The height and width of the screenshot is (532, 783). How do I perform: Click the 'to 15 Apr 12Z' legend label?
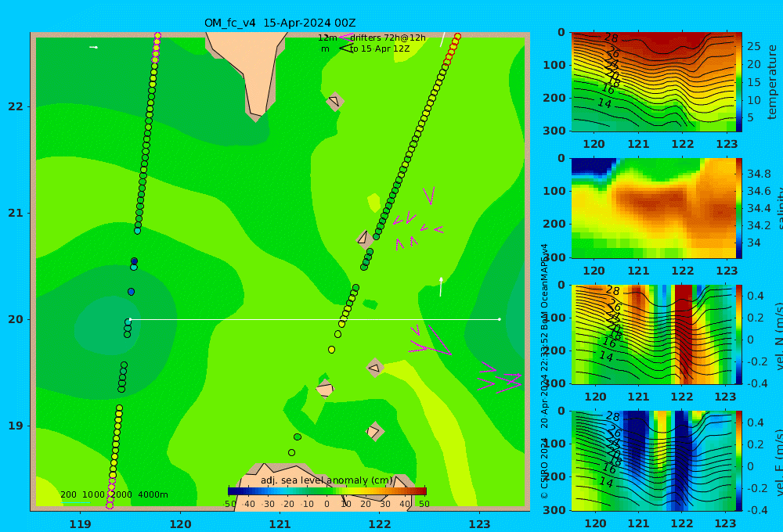[x=380, y=49]
